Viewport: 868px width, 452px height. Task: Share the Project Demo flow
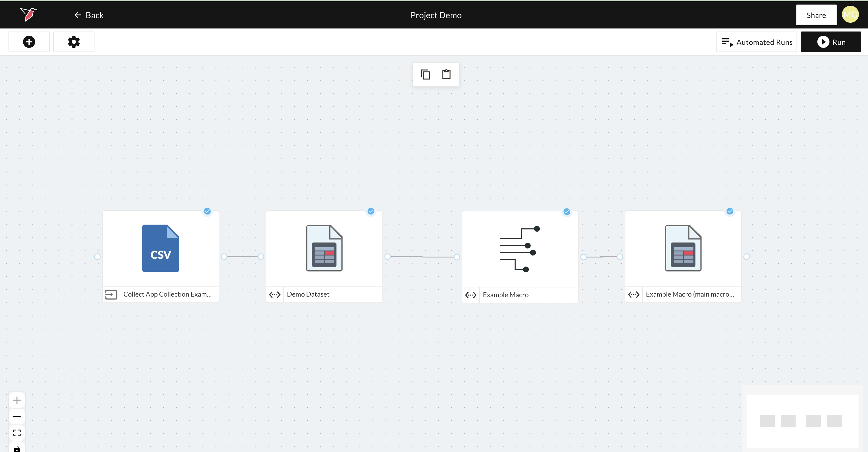click(816, 15)
